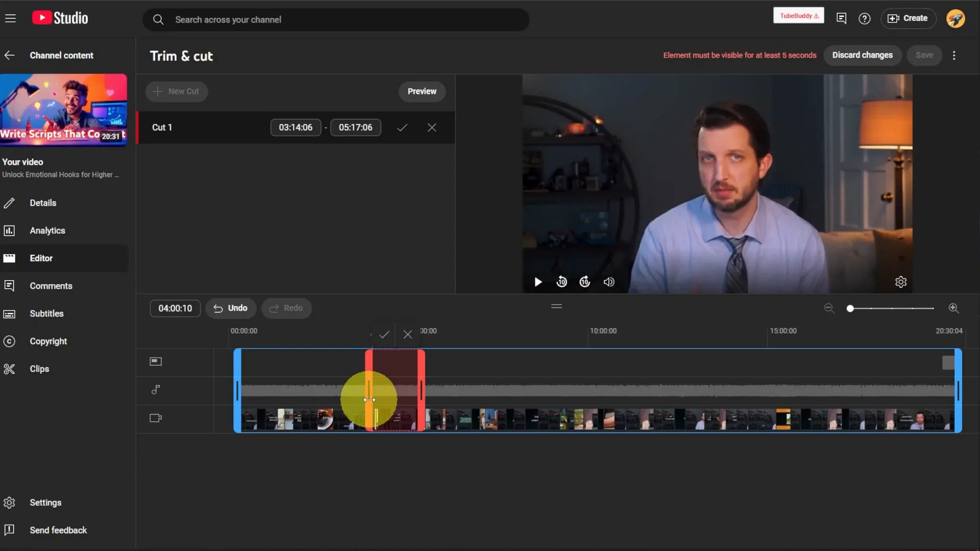
Task: Click the 15:00:00 timeline marker
Action: (x=783, y=331)
